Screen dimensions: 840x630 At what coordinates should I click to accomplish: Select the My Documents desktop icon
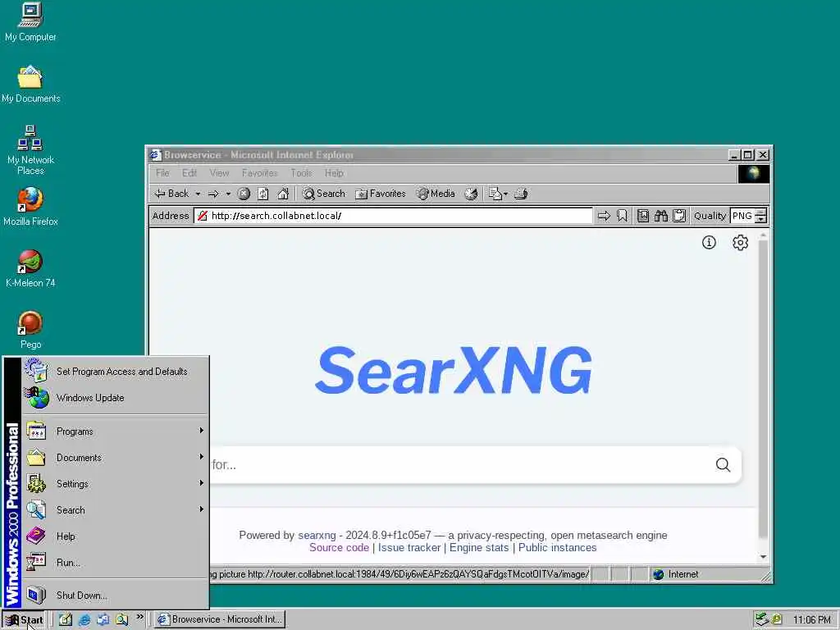[30, 84]
